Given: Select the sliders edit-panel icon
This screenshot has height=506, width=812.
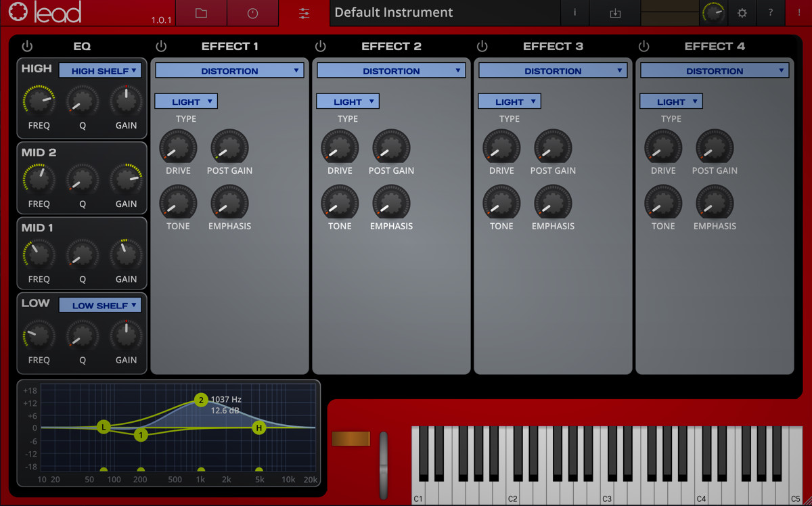Looking at the screenshot, I should tap(303, 12).
